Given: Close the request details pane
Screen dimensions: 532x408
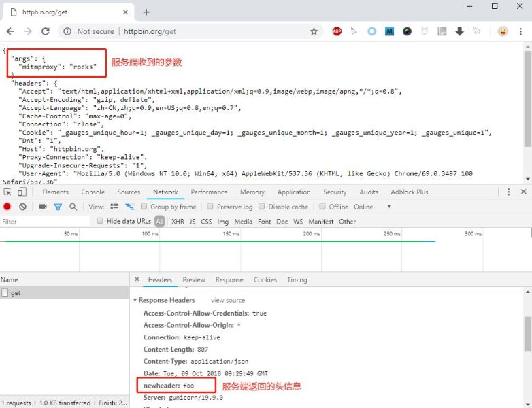Looking at the screenshot, I should point(137,279).
